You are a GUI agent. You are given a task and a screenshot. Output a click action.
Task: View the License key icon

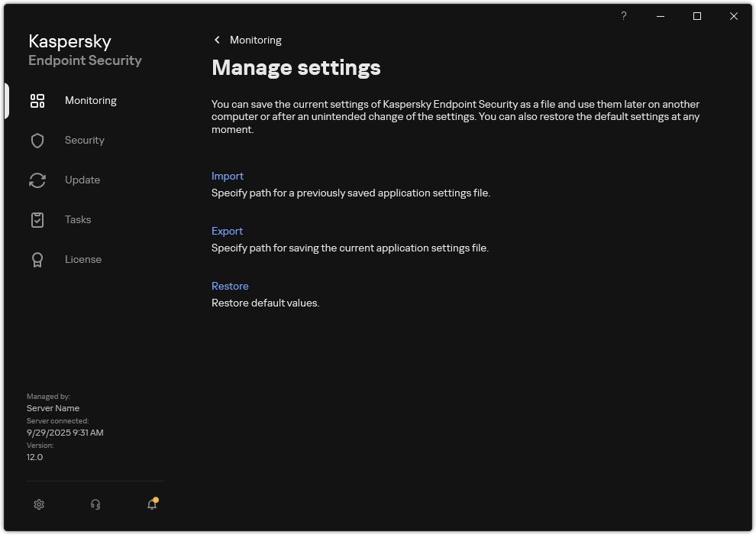click(x=37, y=259)
